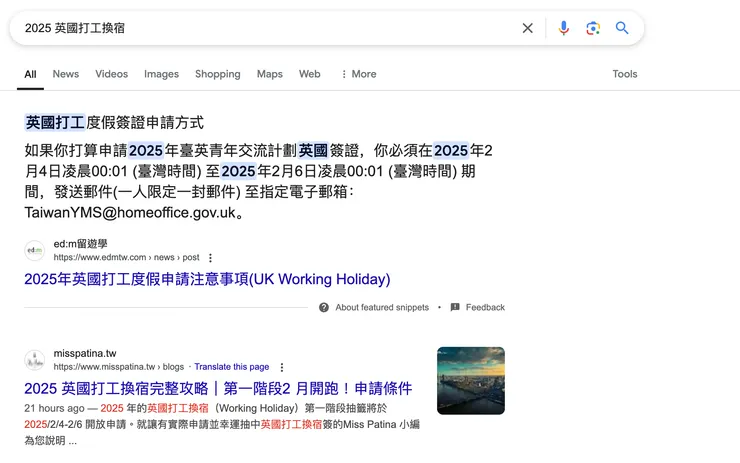Select the All results tab

coord(30,74)
